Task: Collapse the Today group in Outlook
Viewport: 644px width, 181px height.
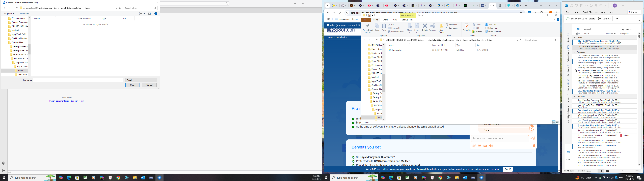Action: 574,38
